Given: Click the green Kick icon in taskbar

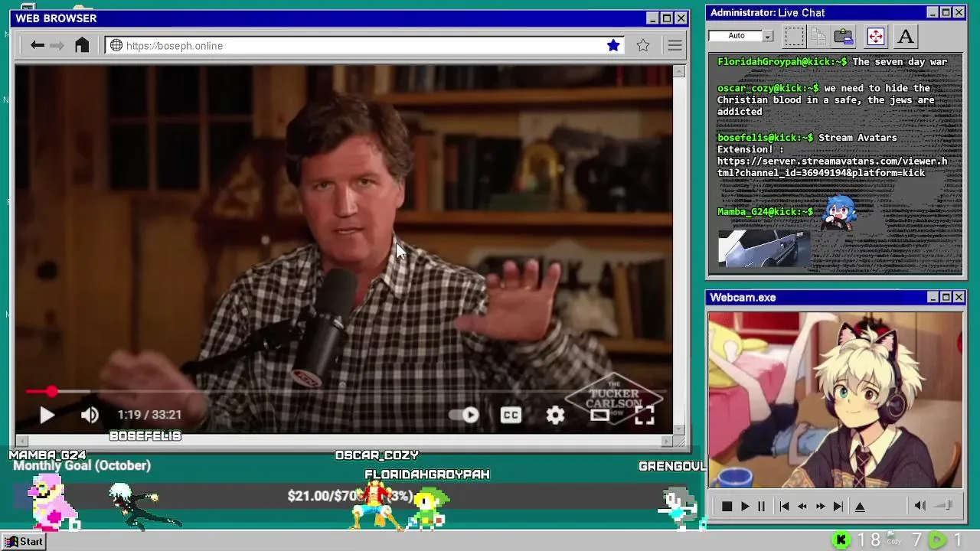Looking at the screenshot, I should (841, 540).
